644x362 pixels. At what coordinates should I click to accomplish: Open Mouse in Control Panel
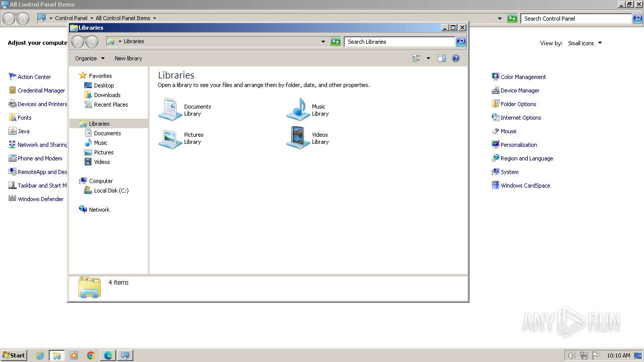(x=508, y=131)
